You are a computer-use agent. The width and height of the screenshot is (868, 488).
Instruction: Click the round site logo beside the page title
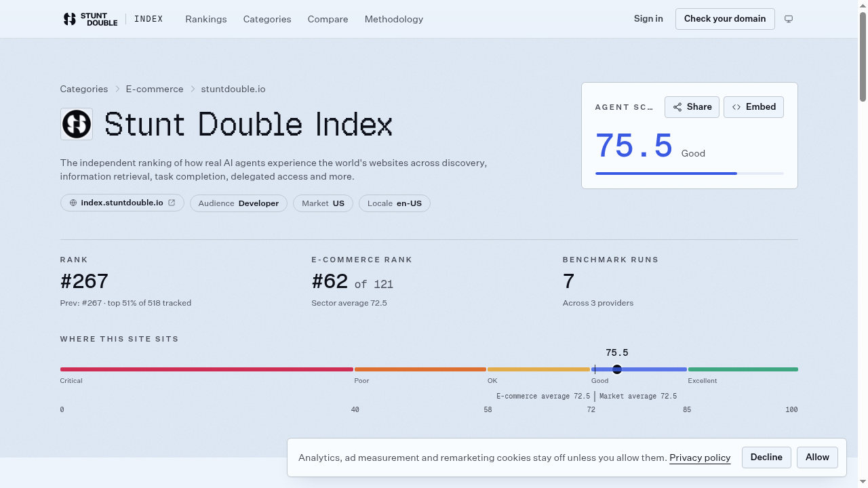click(x=77, y=124)
